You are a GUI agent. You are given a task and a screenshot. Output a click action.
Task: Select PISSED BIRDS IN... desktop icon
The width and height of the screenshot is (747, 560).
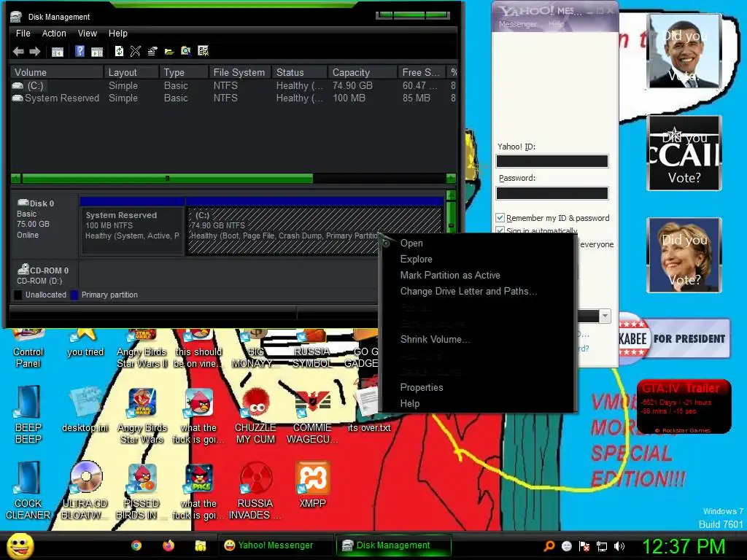[x=142, y=491]
